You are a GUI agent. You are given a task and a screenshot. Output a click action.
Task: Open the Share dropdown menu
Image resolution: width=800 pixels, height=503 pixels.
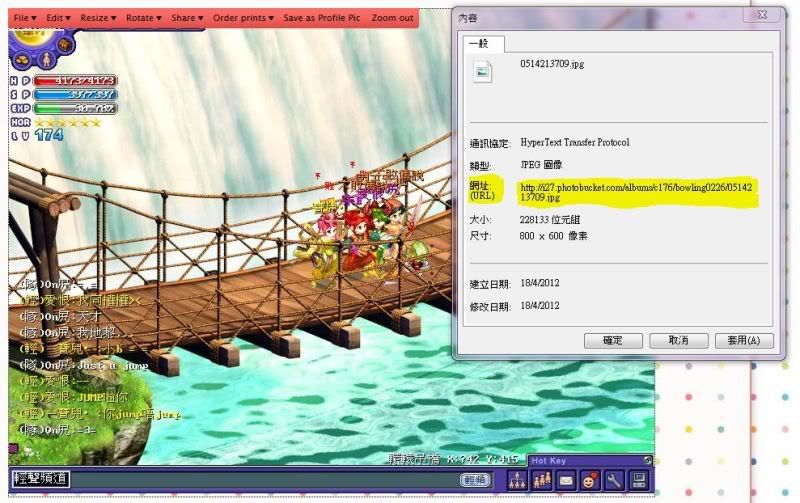pos(187,18)
